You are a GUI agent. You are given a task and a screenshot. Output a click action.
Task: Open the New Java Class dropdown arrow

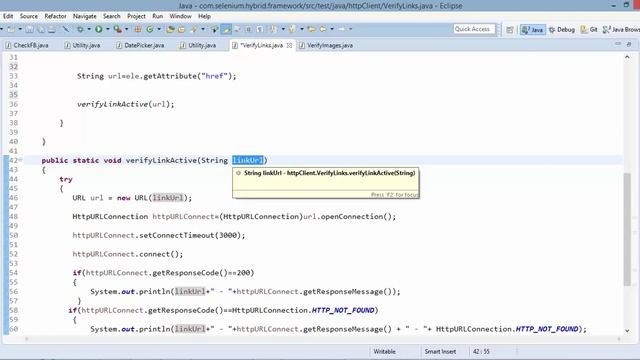click(x=159, y=29)
